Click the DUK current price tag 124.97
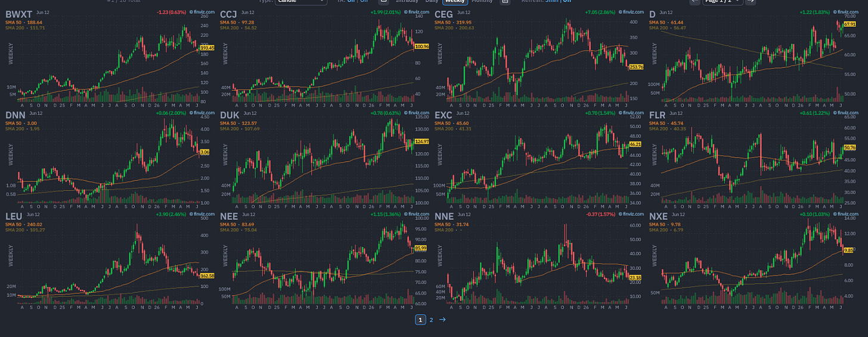The width and height of the screenshot is (868, 337). [x=422, y=141]
